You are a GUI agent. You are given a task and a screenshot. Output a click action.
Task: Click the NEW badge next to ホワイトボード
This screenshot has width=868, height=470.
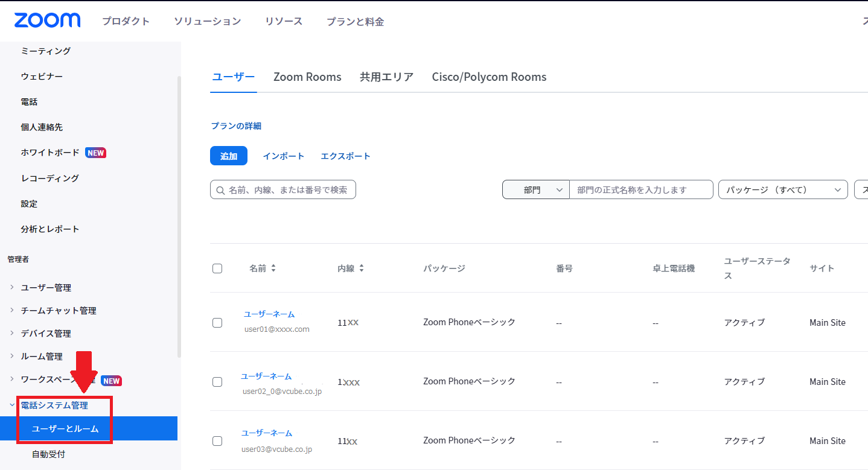pos(96,153)
